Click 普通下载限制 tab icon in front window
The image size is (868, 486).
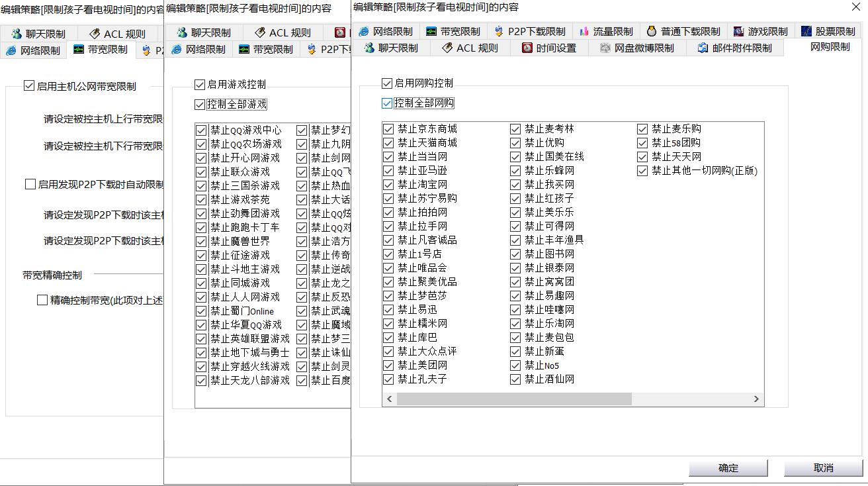[x=652, y=31]
